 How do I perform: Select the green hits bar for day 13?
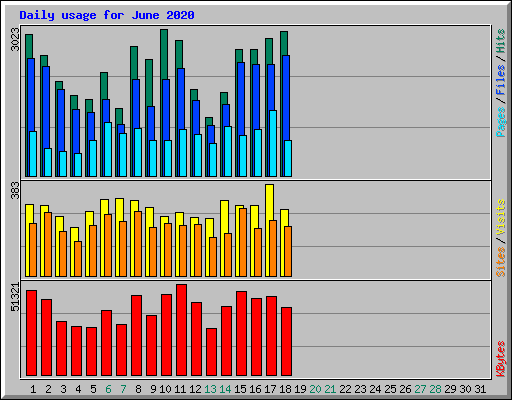tap(209, 121)
